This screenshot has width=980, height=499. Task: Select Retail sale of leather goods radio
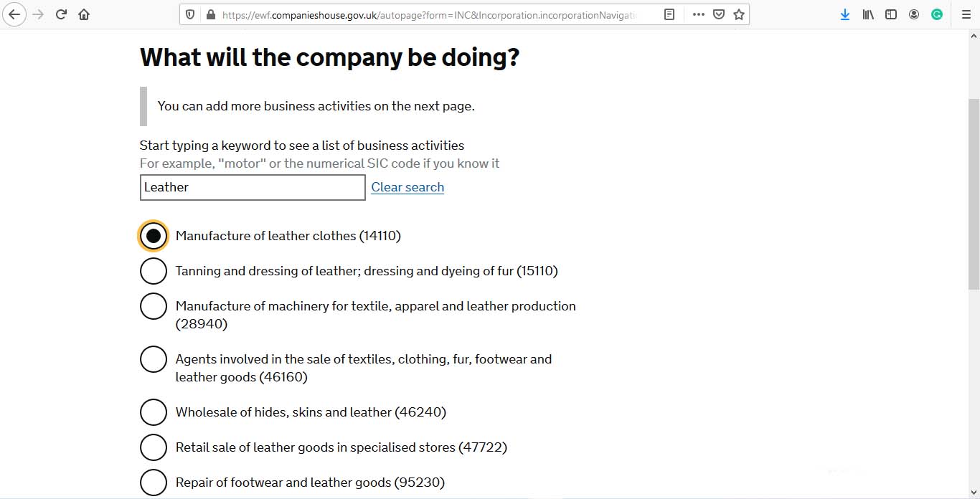coord(154,447)
